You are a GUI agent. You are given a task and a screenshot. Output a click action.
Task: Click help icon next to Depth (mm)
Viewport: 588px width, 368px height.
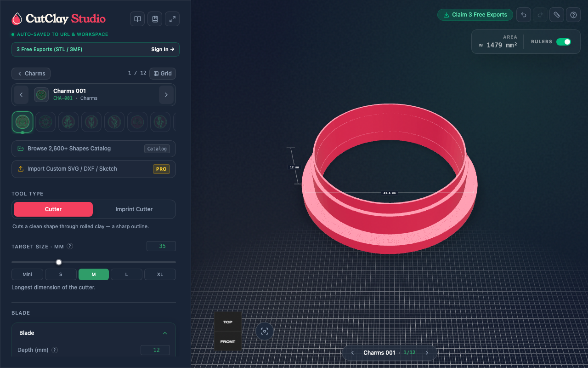pos(55,350)
